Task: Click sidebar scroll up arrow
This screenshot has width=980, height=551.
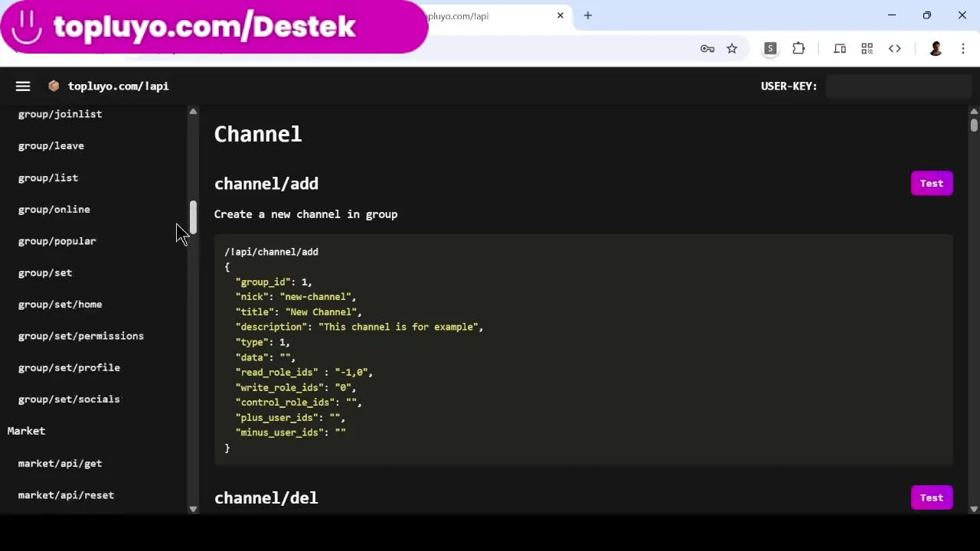Action: (x=193, y=112)
